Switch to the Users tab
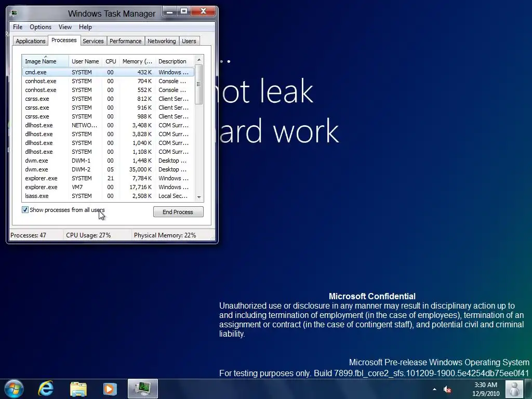 pos(189,41)
